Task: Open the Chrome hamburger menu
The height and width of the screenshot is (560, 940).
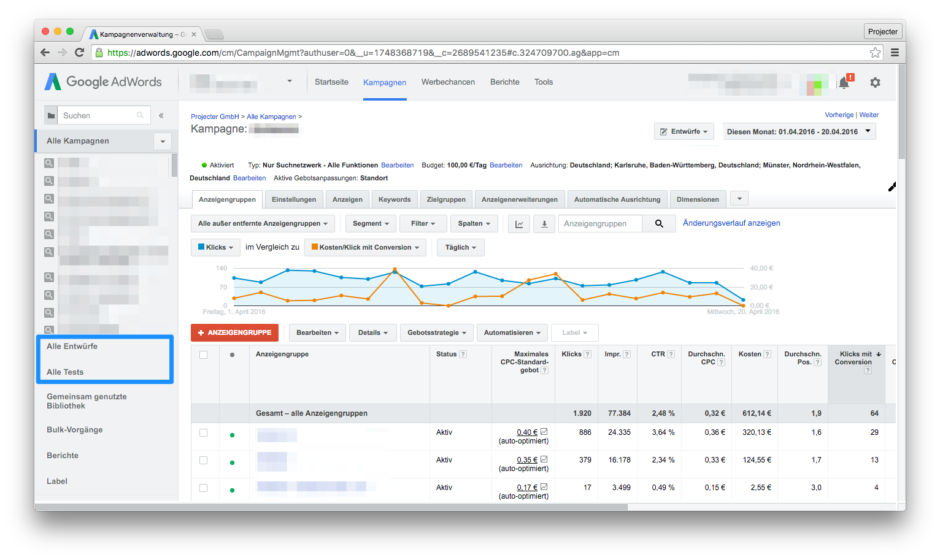Action: 895,53
